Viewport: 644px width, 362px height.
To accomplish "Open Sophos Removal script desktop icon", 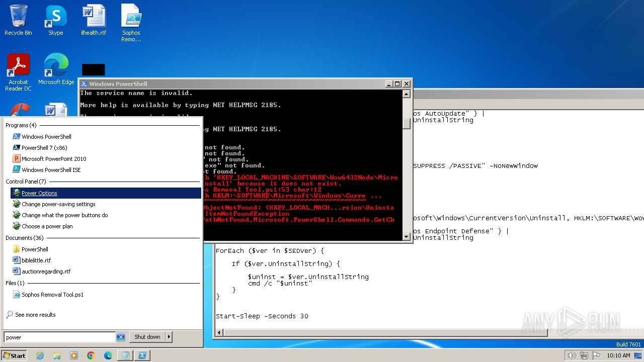I will (x=131, y=23).
